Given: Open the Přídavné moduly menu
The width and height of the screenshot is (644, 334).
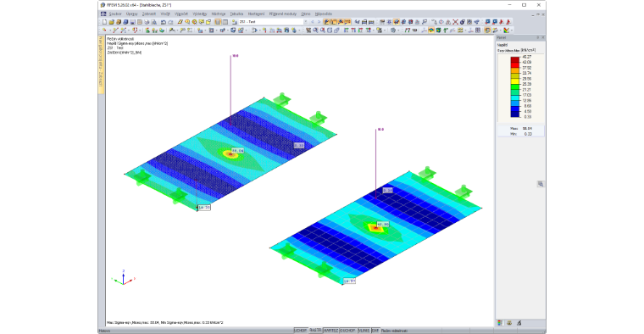Looking at the screenshot, I should (282, 14).
